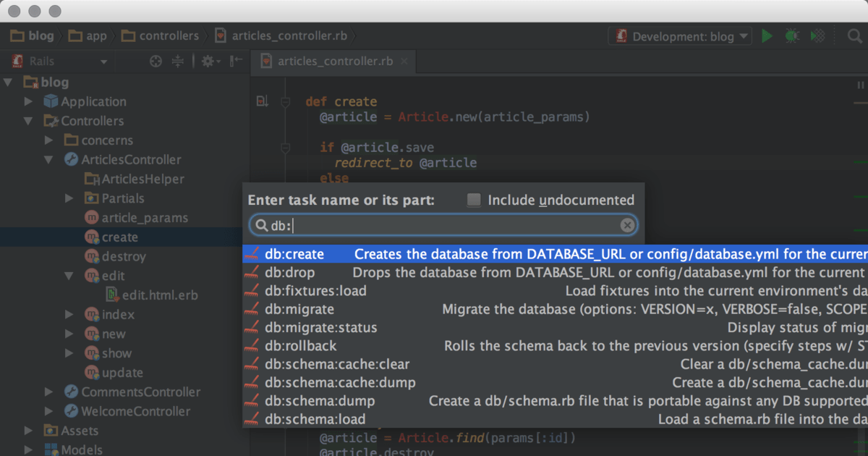
Task: Collapse all nodes in the project tree
Action: pyautogui.click(x=177, y=61)
